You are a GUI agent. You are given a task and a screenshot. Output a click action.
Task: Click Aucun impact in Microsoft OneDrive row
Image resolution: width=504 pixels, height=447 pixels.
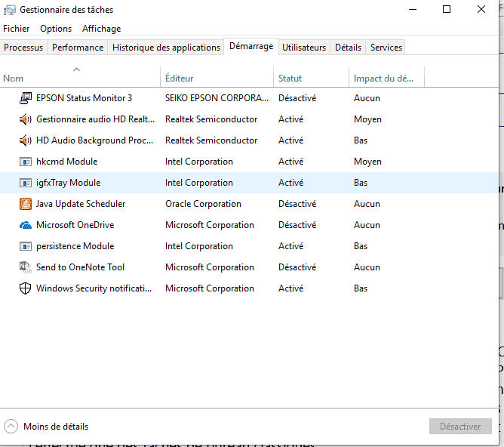(367, 225)
